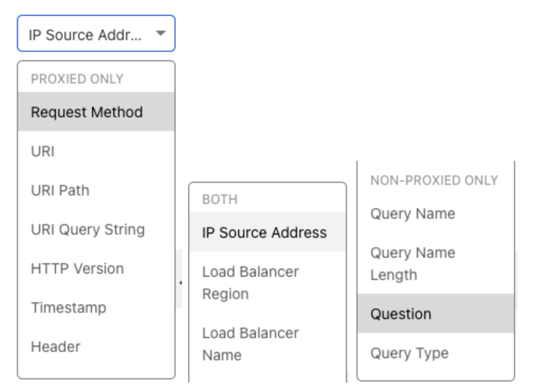
Task: Select the URI Query String option
Action: tap(88, 230)
